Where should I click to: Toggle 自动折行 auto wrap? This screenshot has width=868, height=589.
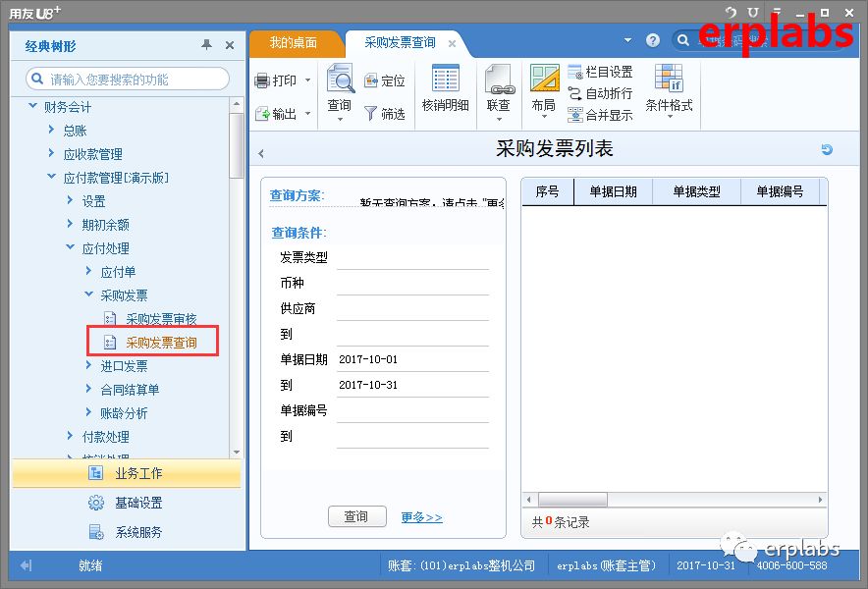(600, 93)
